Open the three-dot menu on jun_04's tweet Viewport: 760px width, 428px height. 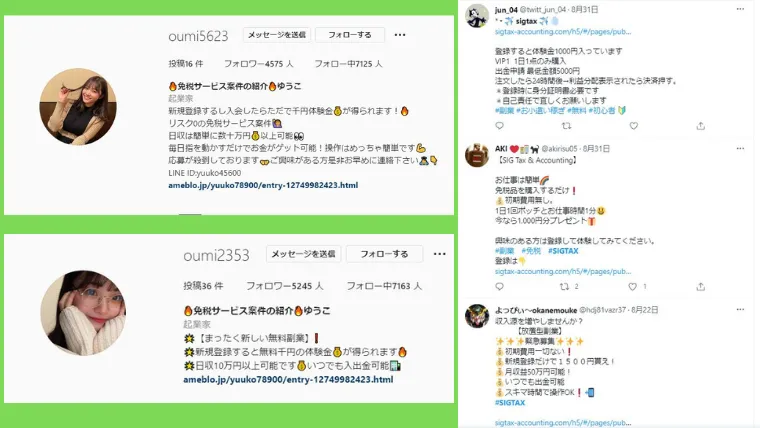(740, 9)
